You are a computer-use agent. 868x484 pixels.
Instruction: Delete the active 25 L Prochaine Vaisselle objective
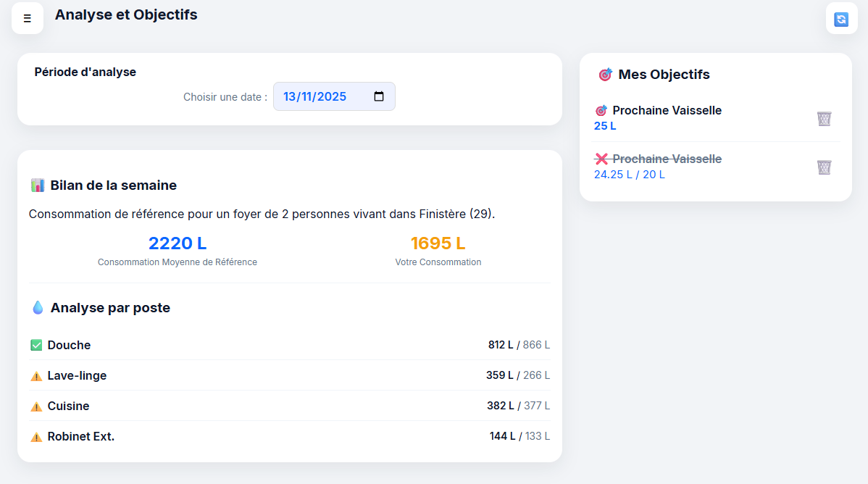pos(824,119)
